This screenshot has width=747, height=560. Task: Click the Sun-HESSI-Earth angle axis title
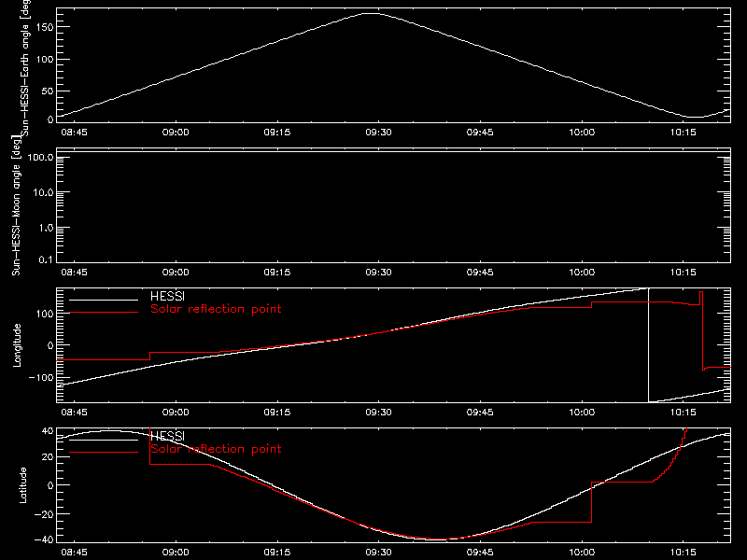pos(25,68)
